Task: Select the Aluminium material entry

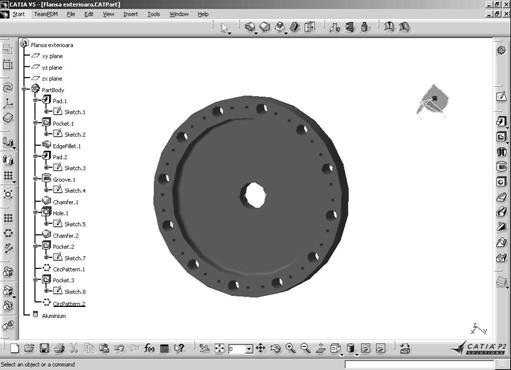Action: [54, 316]
